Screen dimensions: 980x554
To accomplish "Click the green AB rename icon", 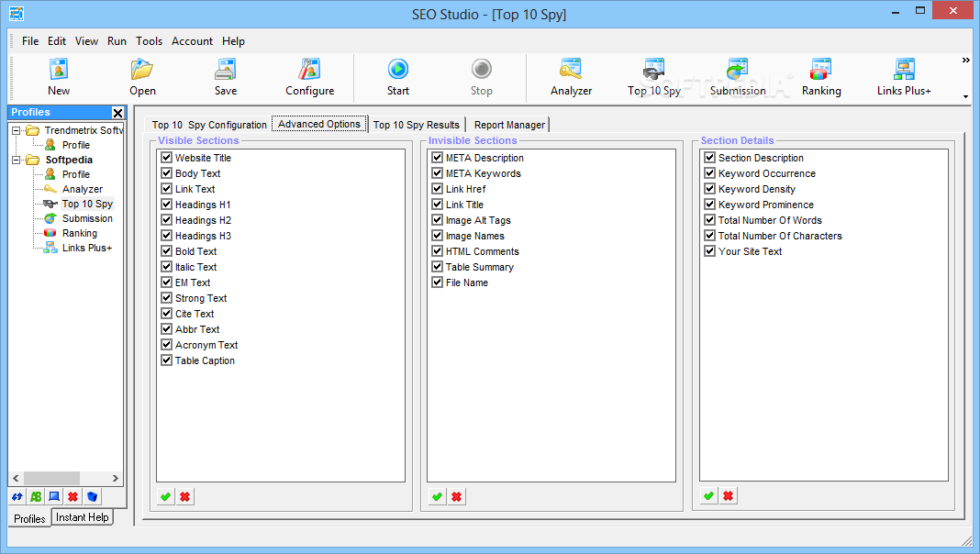I will coord(36,496).
